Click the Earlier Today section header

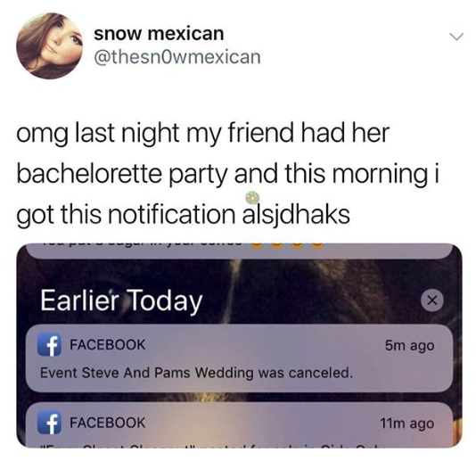121,300
